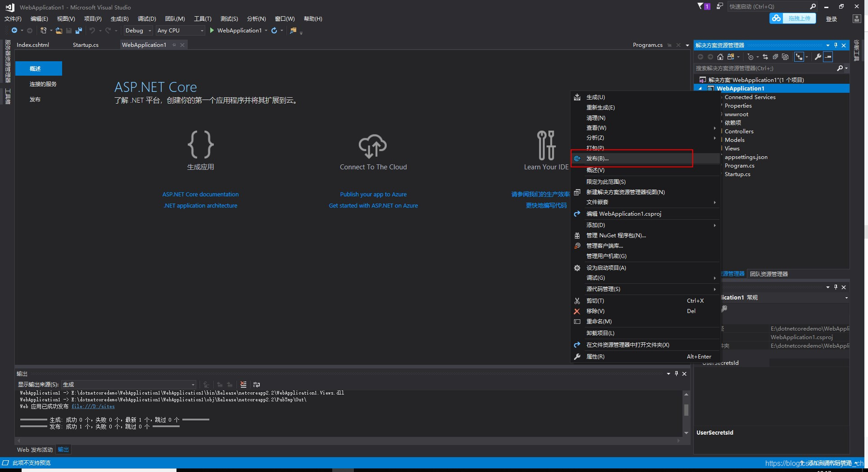Click the 拖拽上传 upload button

point(792,18)
